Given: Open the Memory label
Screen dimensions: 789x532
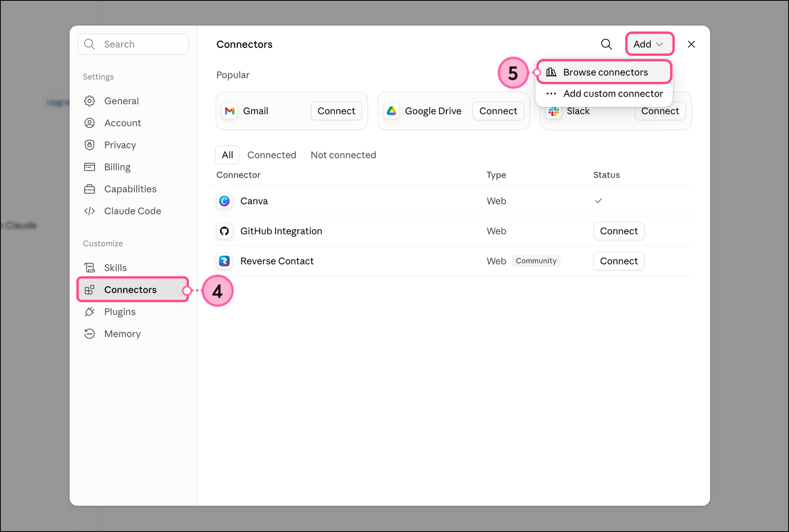Looking at the screenshot, I should pyautogui.click(x=122, y=334).
